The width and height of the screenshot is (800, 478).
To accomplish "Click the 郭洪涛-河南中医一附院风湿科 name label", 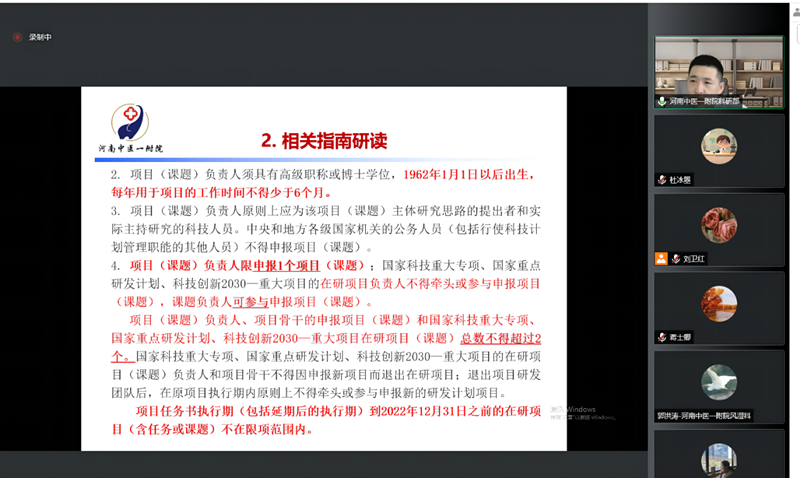I will pyautogui.click(x=704, y=416).
